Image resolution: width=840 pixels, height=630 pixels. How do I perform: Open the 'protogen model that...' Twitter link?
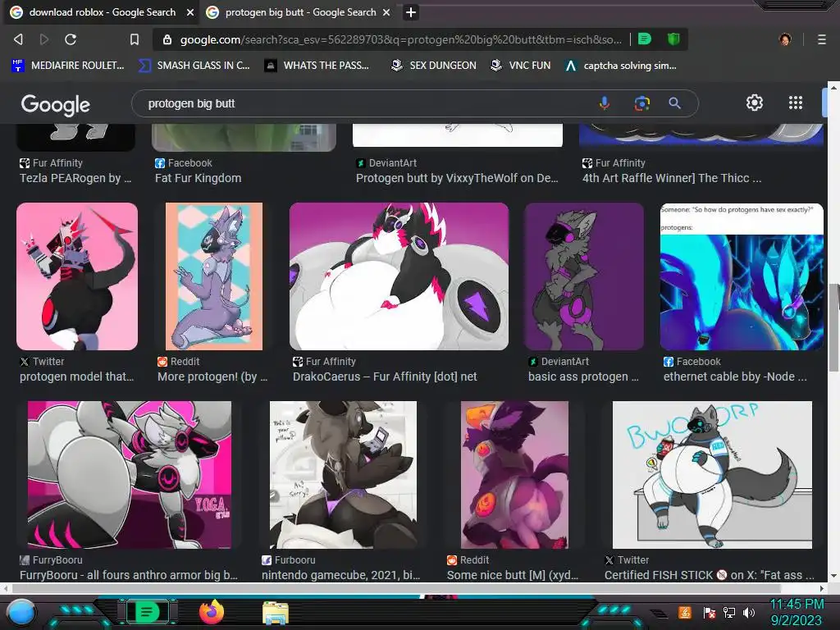[76, 377]
